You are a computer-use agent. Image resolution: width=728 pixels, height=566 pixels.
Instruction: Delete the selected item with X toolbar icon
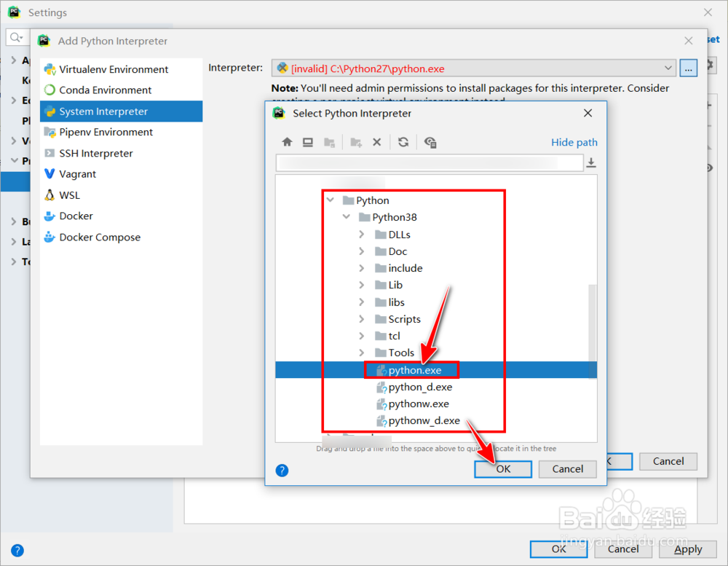click(377, 142)
